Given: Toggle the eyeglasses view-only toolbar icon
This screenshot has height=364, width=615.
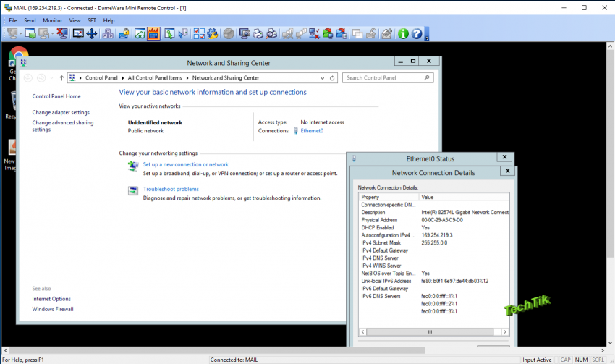Looking at the screenshot, I should (x=140, y=34).
